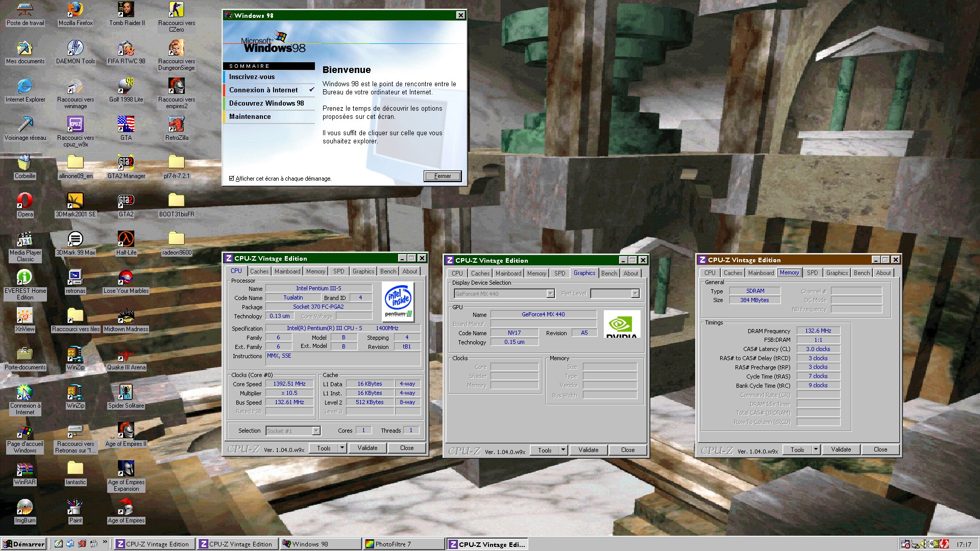Open the Half-Life desktop icon
Image resolution: width=980 pixels, height=551 pixels.
(126, 239)
